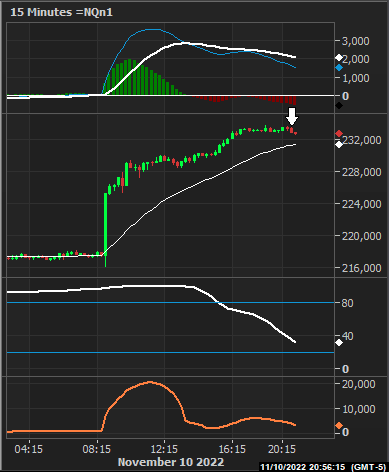Click the 16:15 time axis label
The image size is (389, 472).
(x=232, y=449)
